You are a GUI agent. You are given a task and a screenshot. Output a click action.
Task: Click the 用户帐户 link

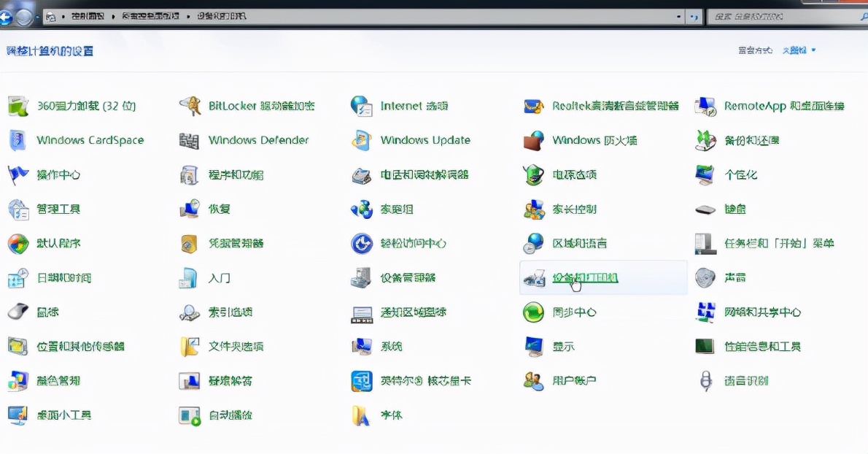coord(574,381)
